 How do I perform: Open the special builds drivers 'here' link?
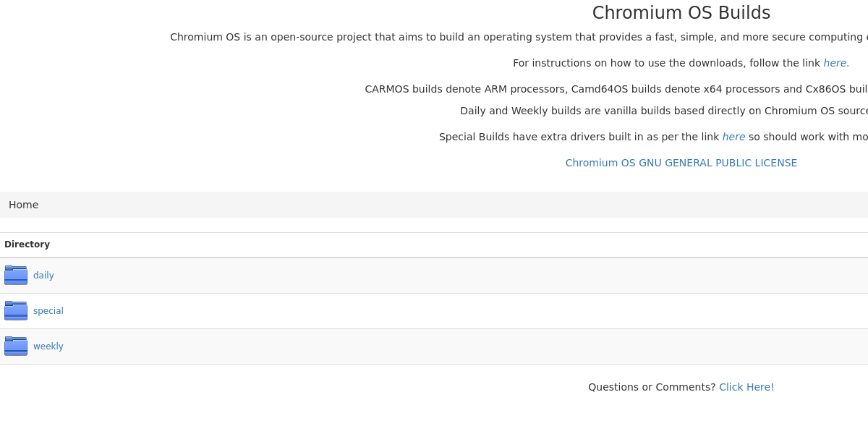733,137
